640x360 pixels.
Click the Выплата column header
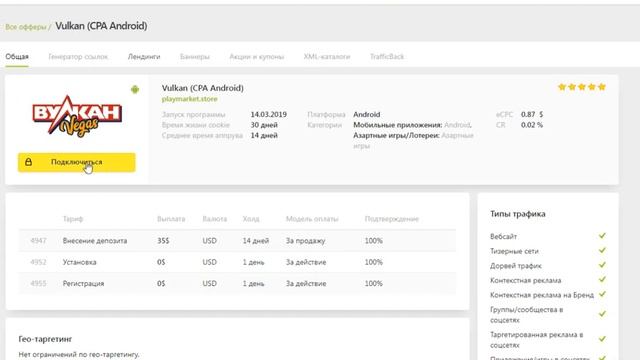pos(171,219)
